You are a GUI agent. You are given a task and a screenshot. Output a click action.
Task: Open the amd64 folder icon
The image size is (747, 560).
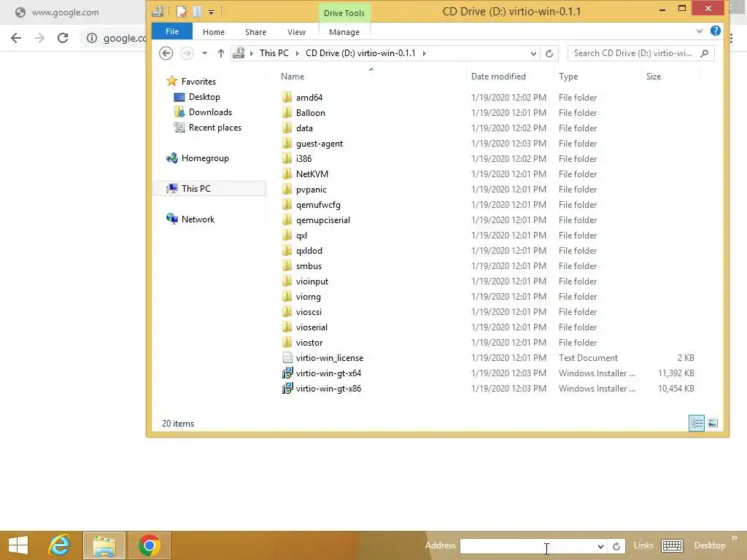[287, 97]
